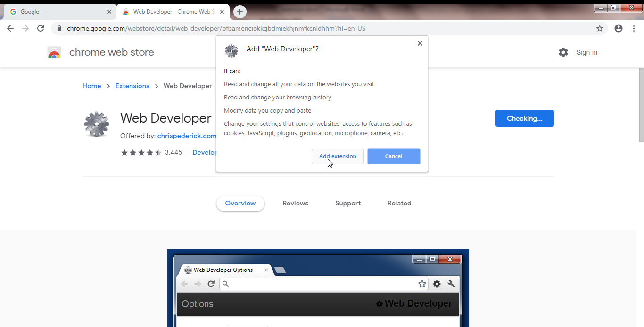This screenshot has height=327, width=644.
Task: Click the Web Developer gear extension icon
Action: [x=97, y=124]
